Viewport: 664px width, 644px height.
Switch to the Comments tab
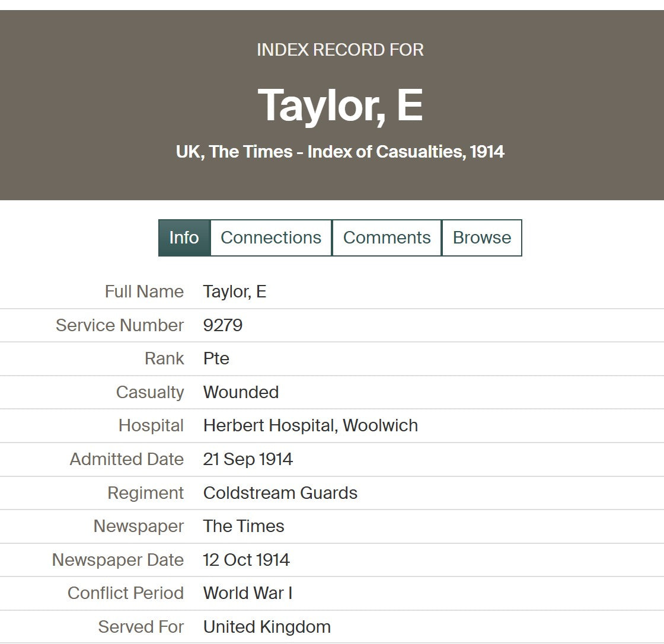[x=387, y=238]
